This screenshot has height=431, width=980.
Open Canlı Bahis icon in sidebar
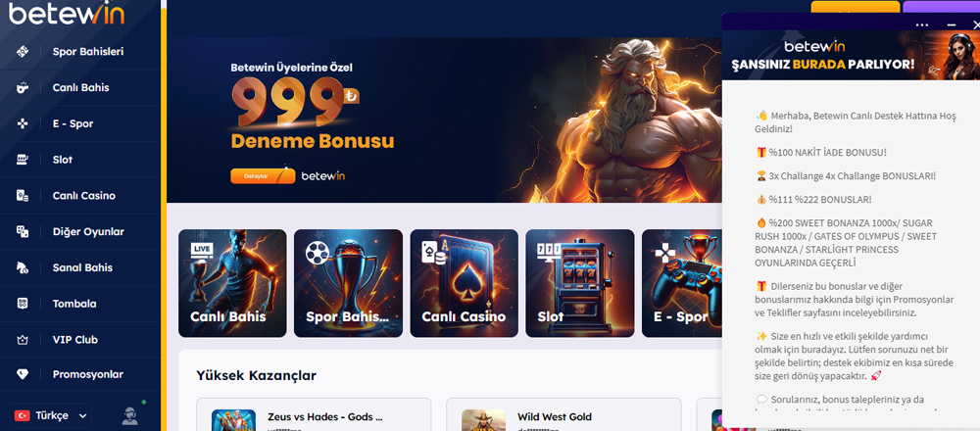tap(23, 87)
